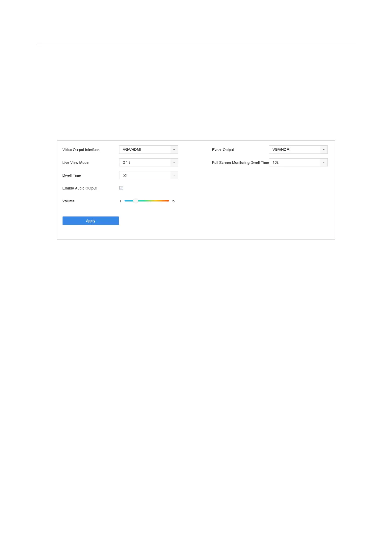Expand the Live View Mode dropdown
The height and width of the screenshot is (554, 392).
(x=148, y=163)
